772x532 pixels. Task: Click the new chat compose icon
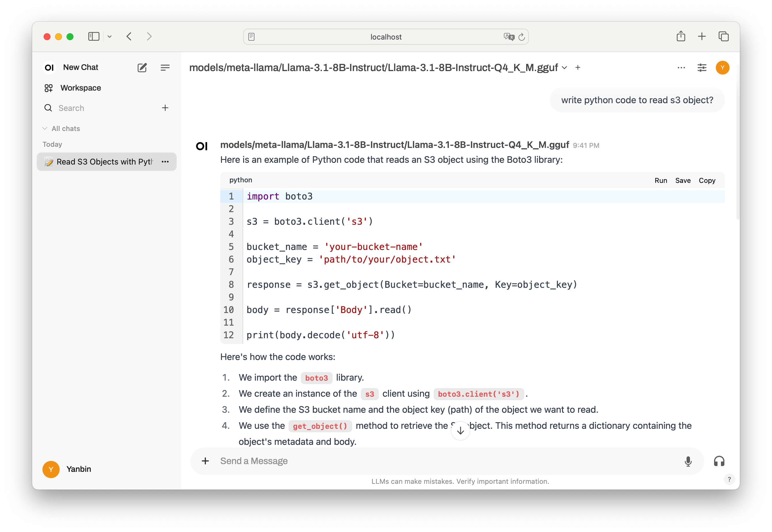(142, 68)
